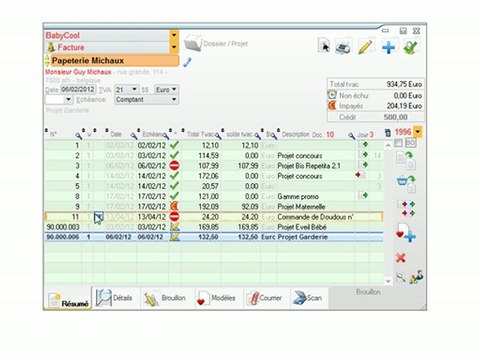
Task: Open the orange dropdown next to 1996
Action: (417, 132)
